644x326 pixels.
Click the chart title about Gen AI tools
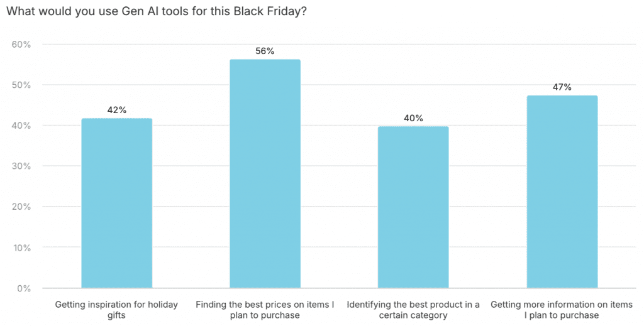coord(157,13)
